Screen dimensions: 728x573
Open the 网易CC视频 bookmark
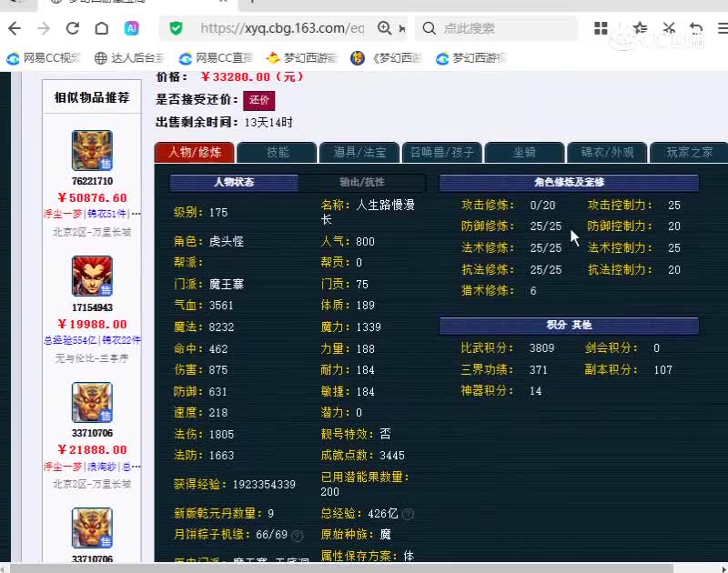point(43,58)
